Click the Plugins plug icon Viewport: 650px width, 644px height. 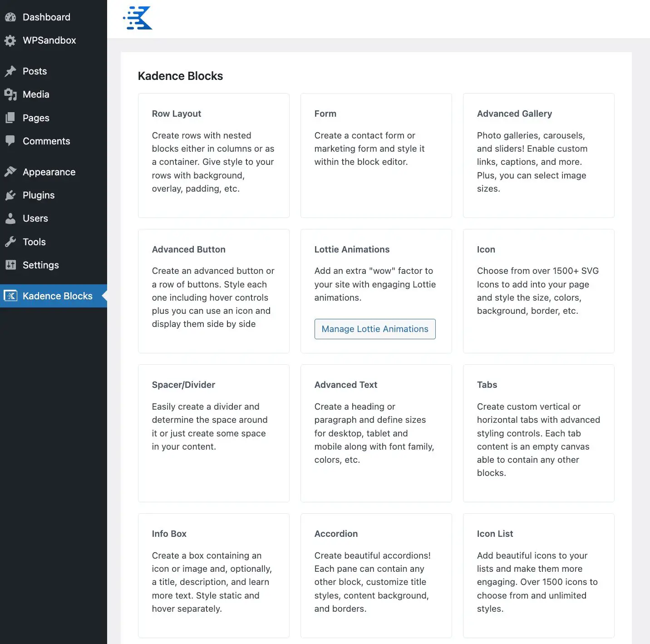pos(10,195)
